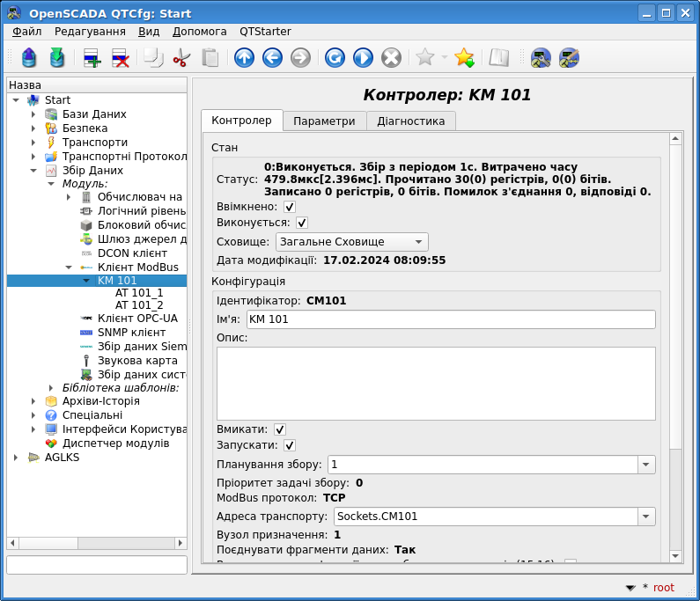Click the refresh page toolbar icon
The width and height of the screenshot is (700, 601).
click(335, 58)
